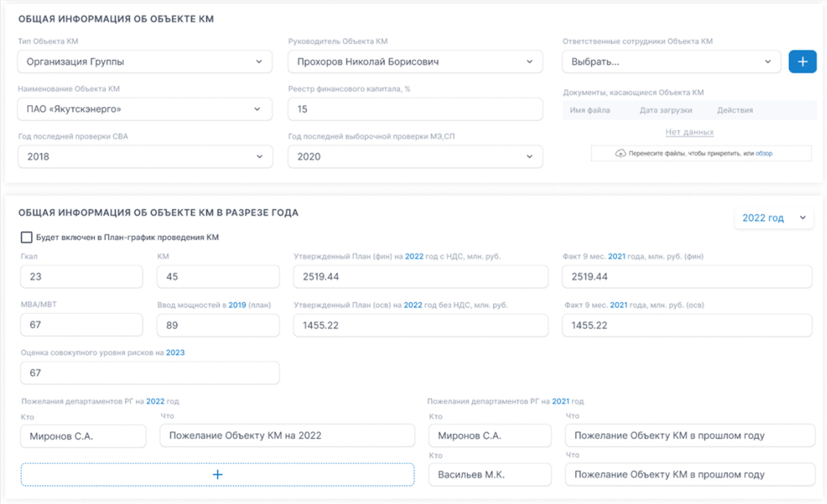827x504 pixels.
Task: Focus the КМ field with value 45
Action: [x=218, y=277]
